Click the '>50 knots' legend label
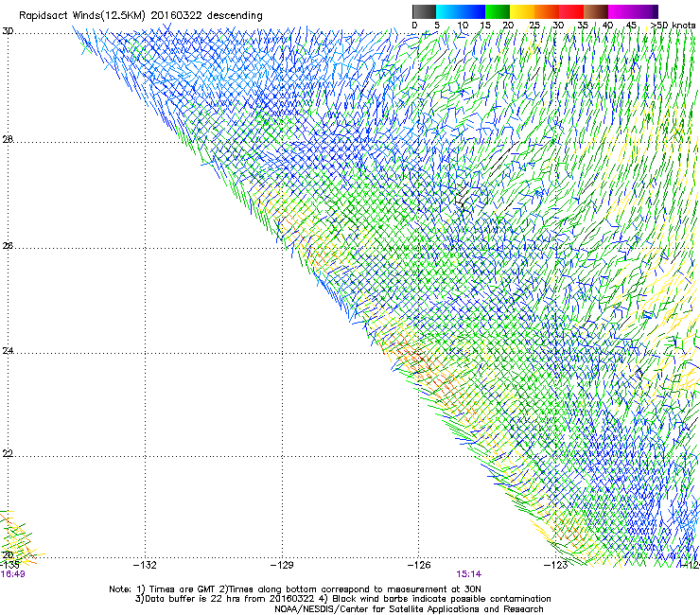Viewport: 700px width, 615px height. pyautogui.click(x=674, y=26)
